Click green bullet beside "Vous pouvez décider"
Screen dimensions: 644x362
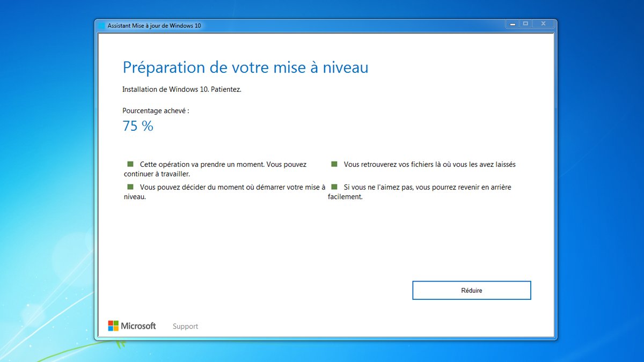pos(130,187)
